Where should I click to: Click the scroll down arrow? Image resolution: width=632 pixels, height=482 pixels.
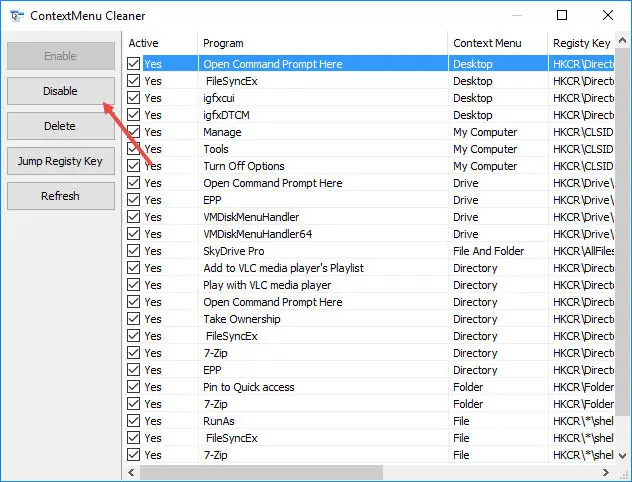[622, 456]
